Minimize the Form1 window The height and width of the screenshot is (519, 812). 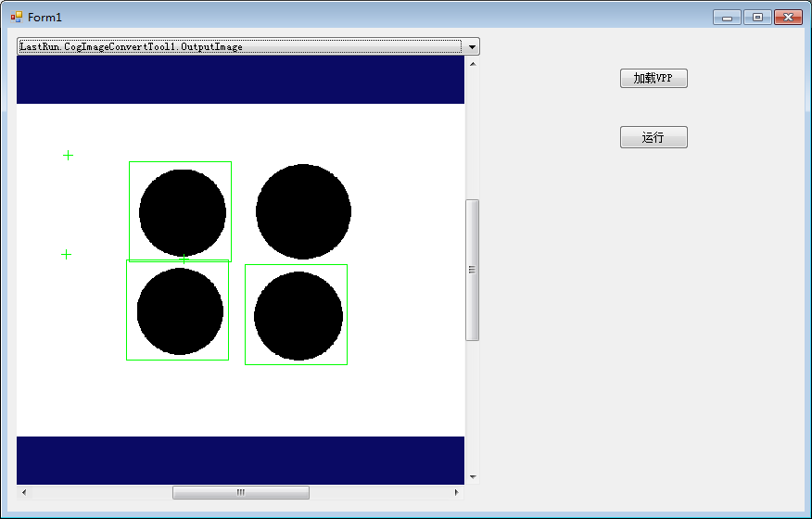(727, 18)
